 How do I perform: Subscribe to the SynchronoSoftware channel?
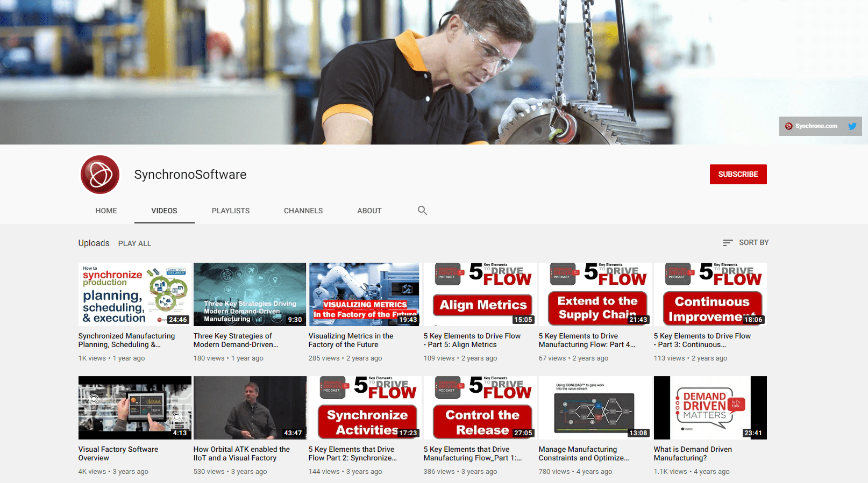[x=738, y=175]
